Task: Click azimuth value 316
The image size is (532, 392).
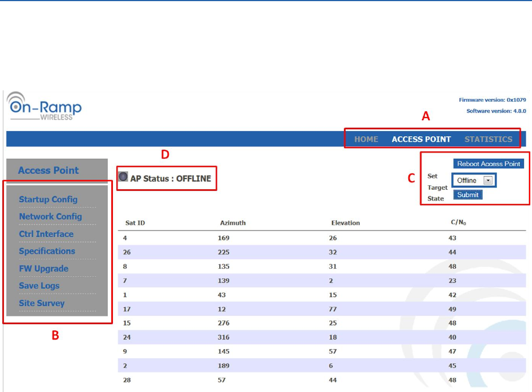Action: pos(224,337)
